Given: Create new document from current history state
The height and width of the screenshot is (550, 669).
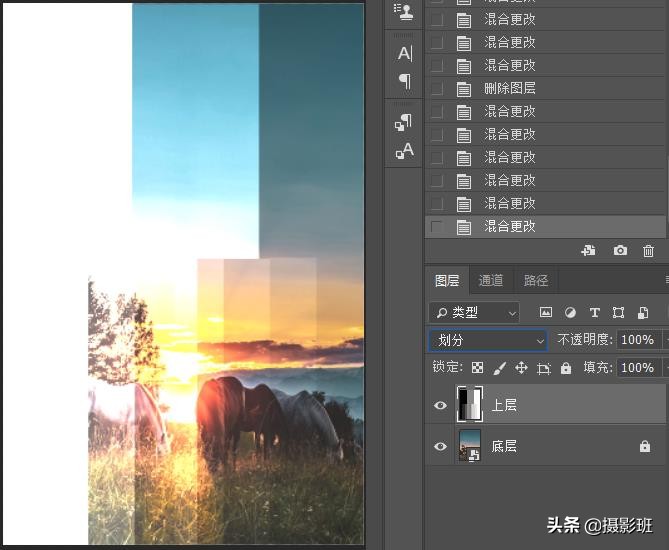Looking at the screenshot, I should 588,250.
